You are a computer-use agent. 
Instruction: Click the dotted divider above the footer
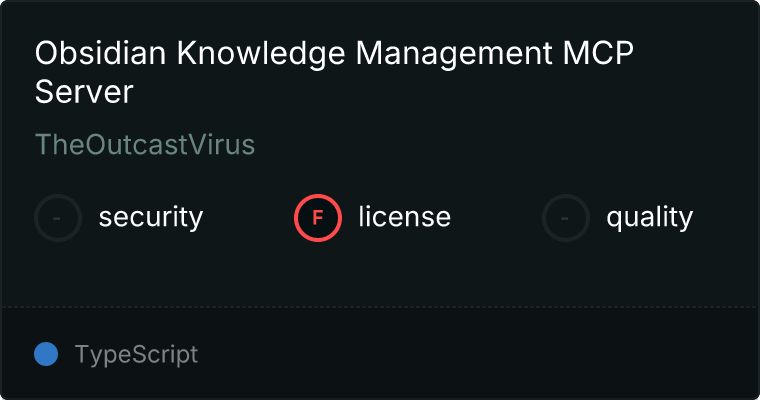380,306
